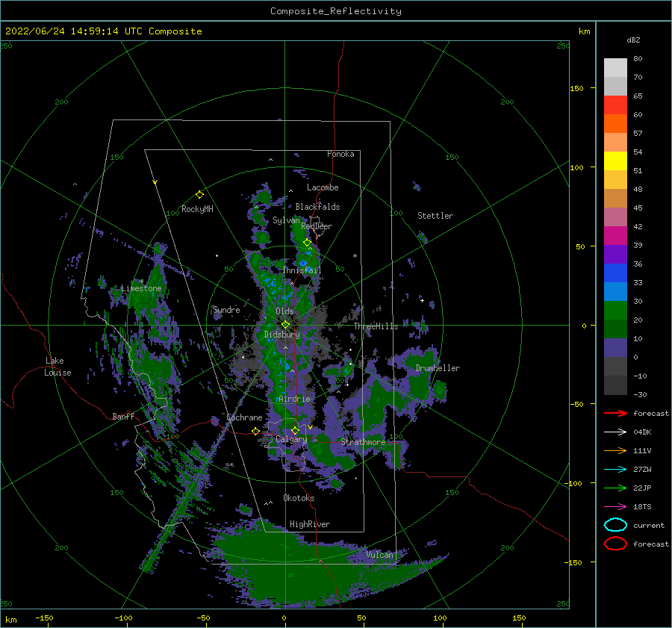Click the cyan current ellipse legend icon

pyautogui.click(x=615, y=525)
